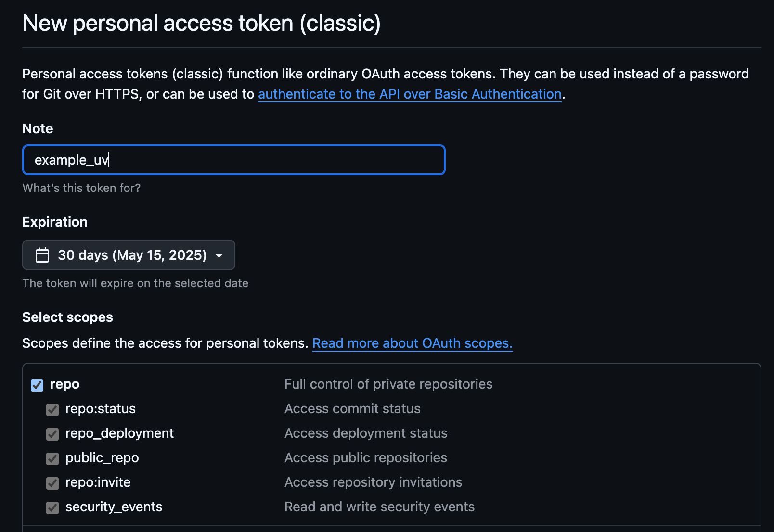Toggle the security_events checkbox

(x=52, y=507)
